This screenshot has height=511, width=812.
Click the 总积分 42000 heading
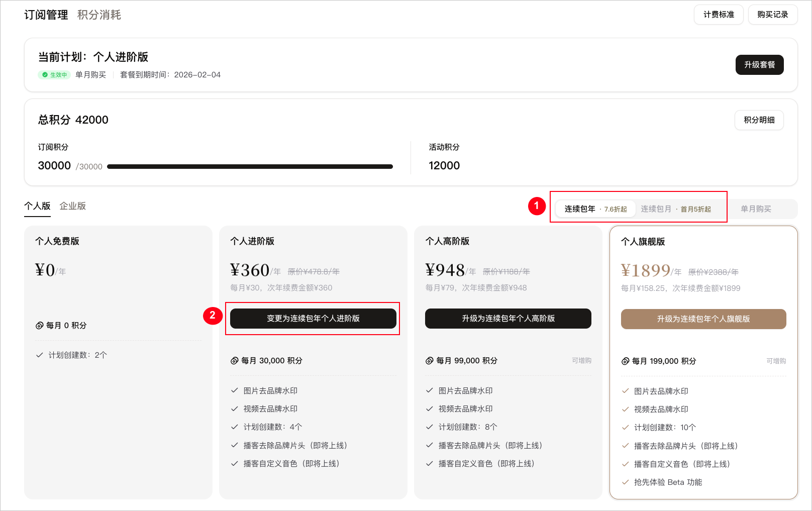click(73, 120)
